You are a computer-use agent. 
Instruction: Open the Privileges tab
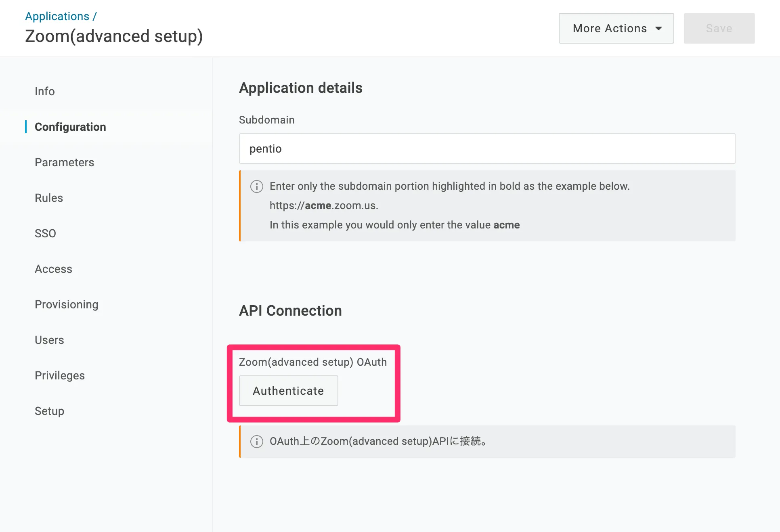point(60,375)
